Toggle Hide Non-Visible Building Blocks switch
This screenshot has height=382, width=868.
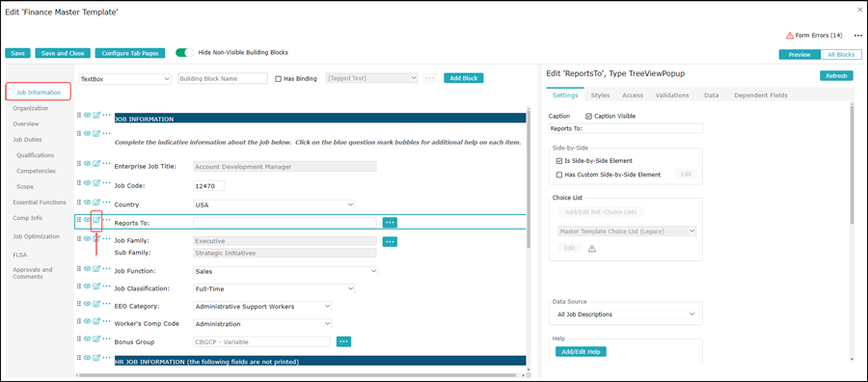click(184, 53)
